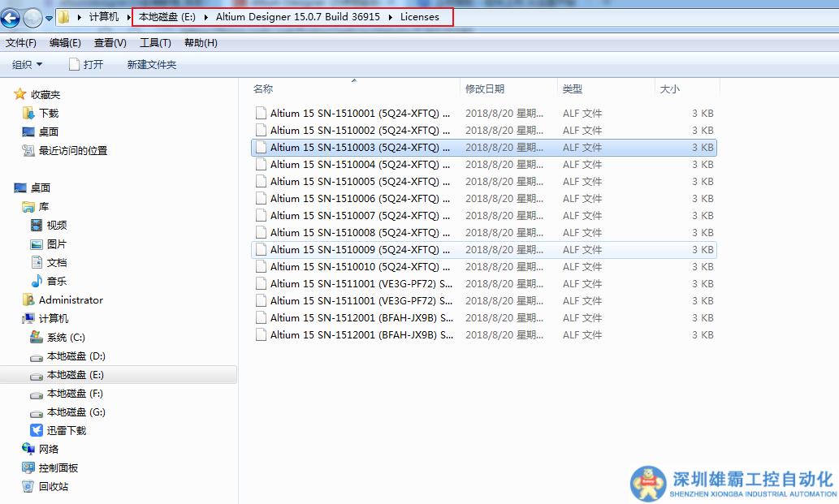Open the Videos (视频) library icon

click(x=37, y=226)
